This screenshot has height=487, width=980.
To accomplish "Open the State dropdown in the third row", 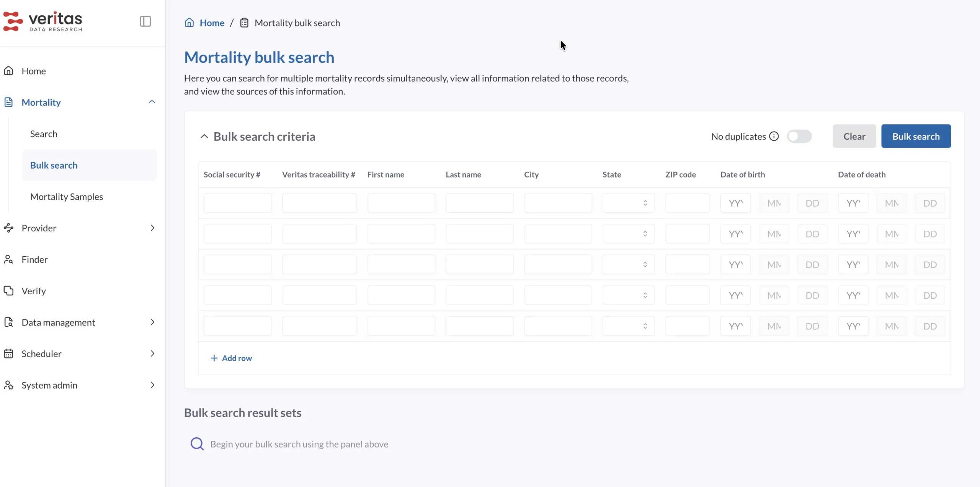I will coord(629,264).
